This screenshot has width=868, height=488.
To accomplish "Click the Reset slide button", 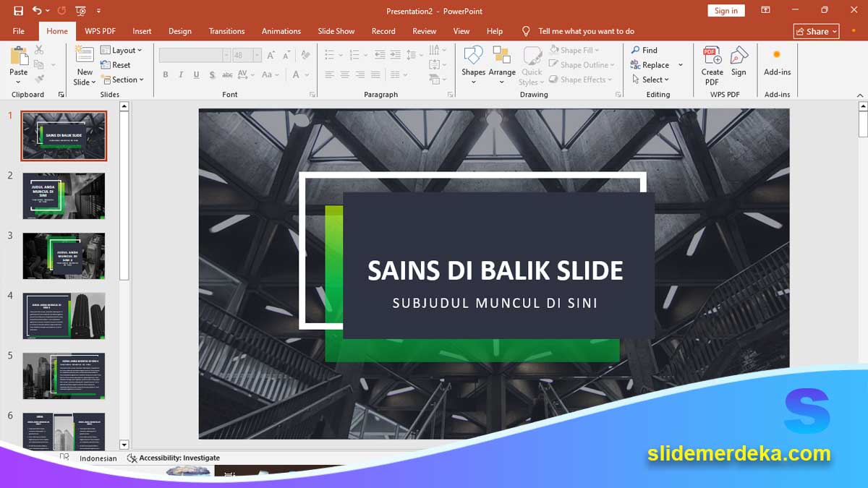I will (x=116, y=65).
